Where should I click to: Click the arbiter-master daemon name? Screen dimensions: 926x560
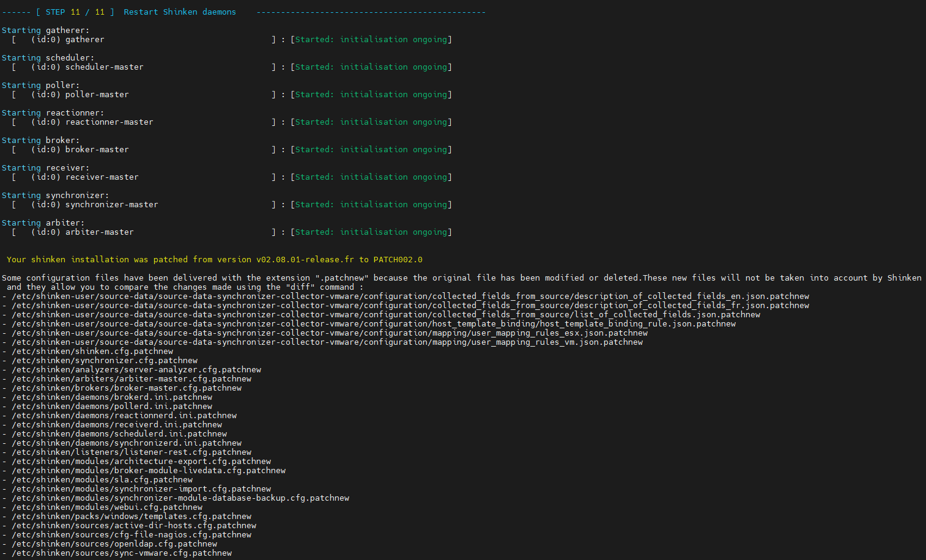(x=99, y=232)
